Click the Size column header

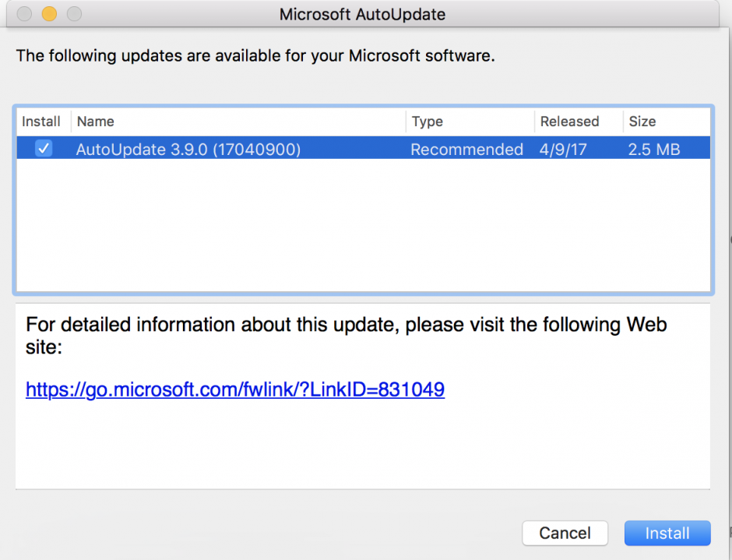tap(642, 122)
